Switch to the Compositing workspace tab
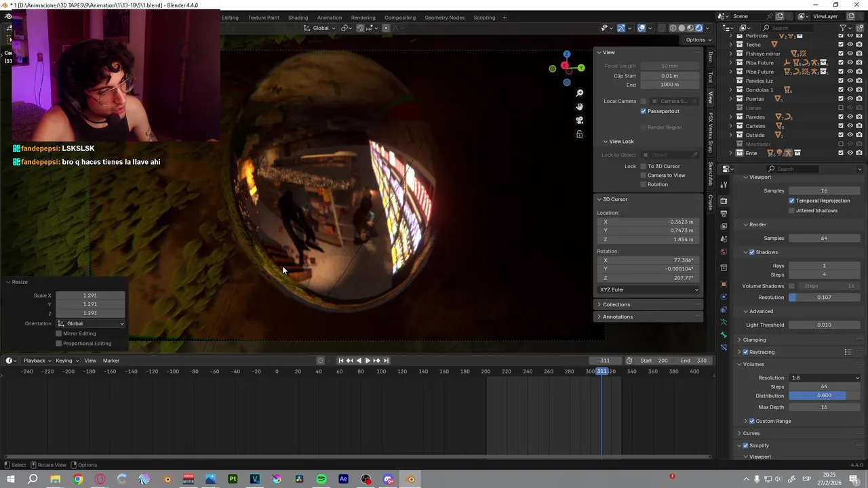 400,18
